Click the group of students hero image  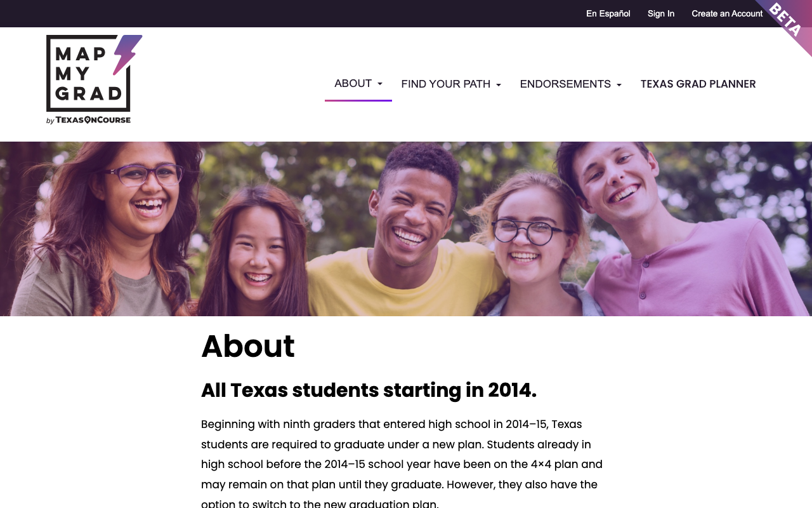pos(406,229)
